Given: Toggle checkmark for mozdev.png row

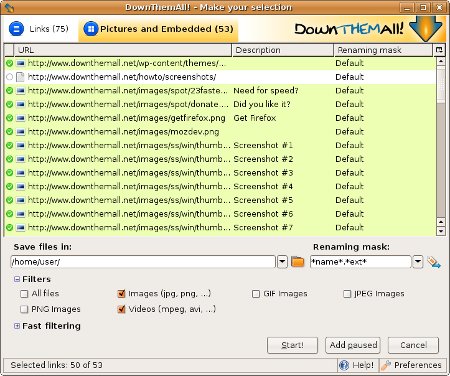Looking at the screenshot, I should [x=9, y=132].
